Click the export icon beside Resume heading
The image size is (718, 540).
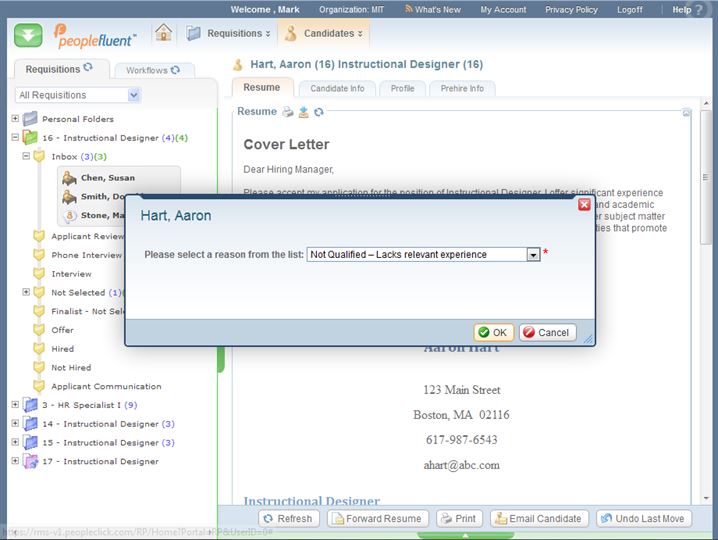(303, 112)
